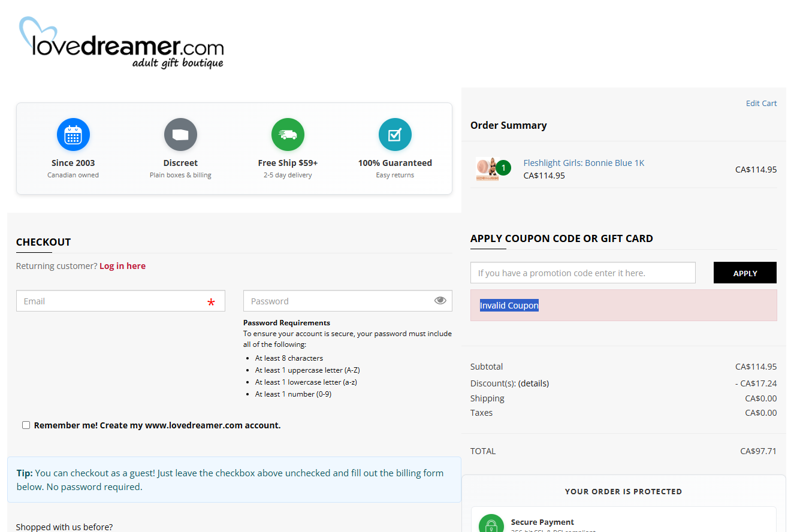Click the guest checkout Tip text
The height and width of the screenshot is (532, 797).
[231, 480]
